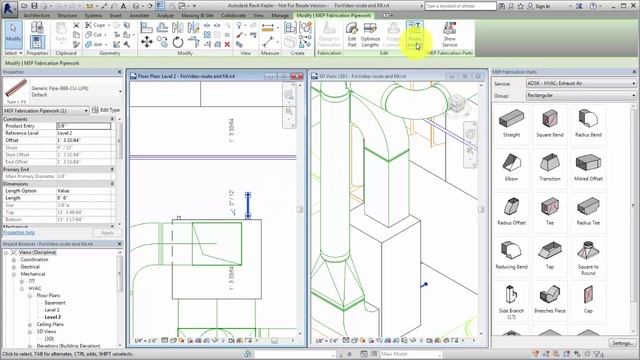Click the Product Entry value field
Viewport: 640px width, 360px height.
point(84,126)
